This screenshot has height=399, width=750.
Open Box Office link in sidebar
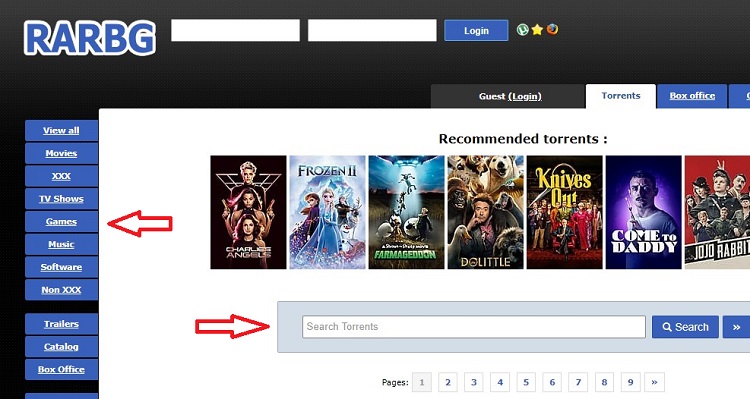[61, 369]
